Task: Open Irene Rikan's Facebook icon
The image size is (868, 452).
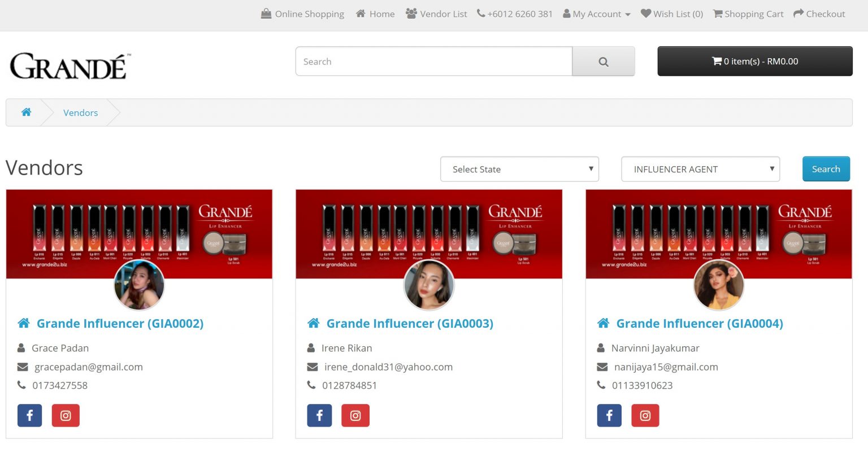Action: pos(319,415)
